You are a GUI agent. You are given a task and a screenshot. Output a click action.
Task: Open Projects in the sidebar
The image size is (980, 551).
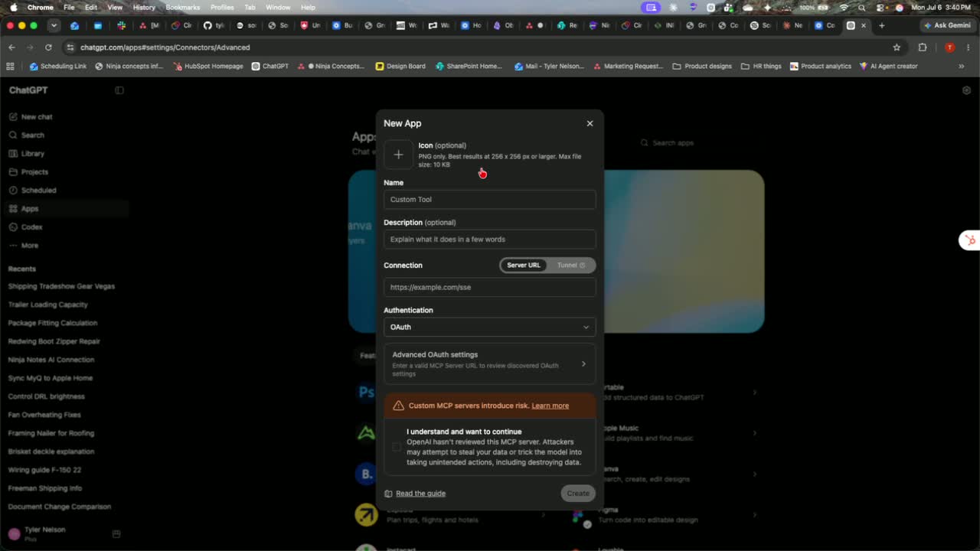click(x=34, y=172)
